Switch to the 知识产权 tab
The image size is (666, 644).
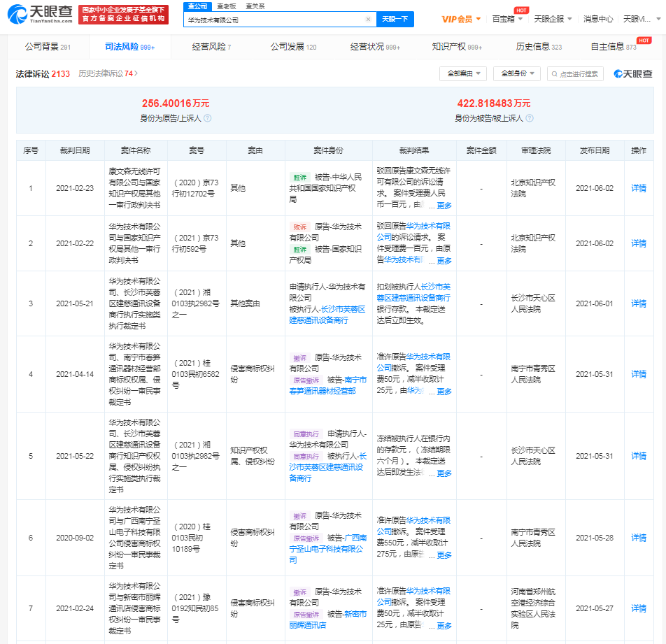click(x=457, y=47)
